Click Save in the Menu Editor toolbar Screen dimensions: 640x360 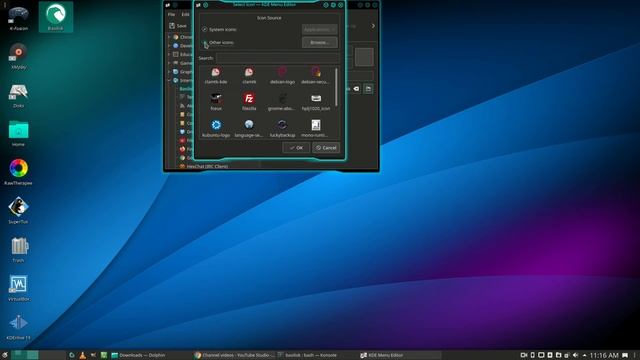pyautogui.click(x=178, y=26)
